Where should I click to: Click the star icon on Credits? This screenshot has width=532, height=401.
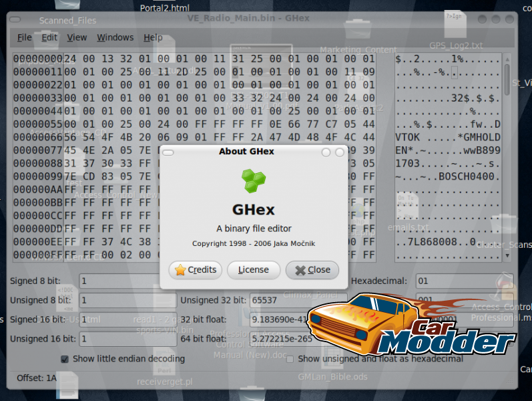pyautogui.click(x=180, y=270)
